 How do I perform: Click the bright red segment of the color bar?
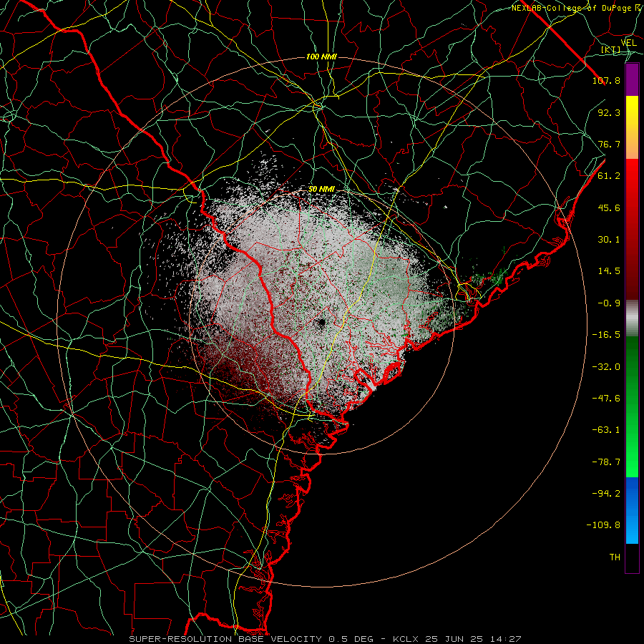tap(632, 181)
